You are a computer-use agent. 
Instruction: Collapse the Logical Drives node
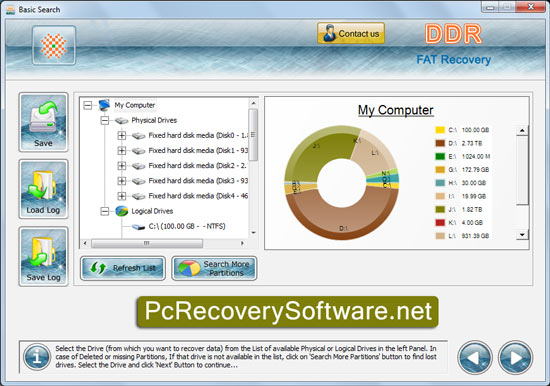(x=105, y=211)
